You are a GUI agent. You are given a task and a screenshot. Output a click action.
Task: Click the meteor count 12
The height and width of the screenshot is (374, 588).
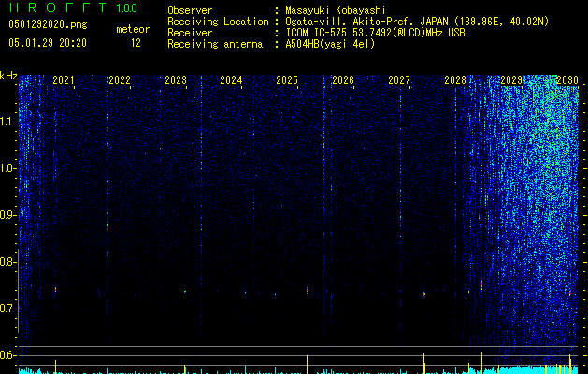136,43
